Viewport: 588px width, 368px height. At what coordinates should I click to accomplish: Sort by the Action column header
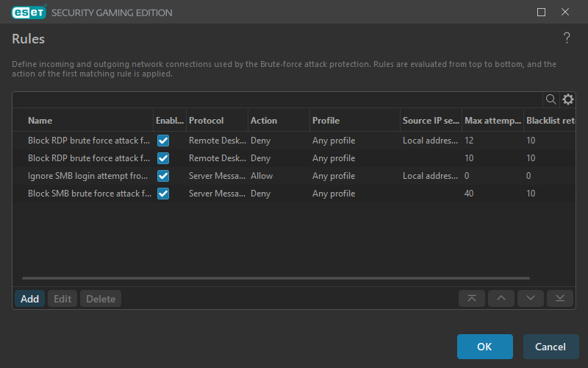pos(264,121)
